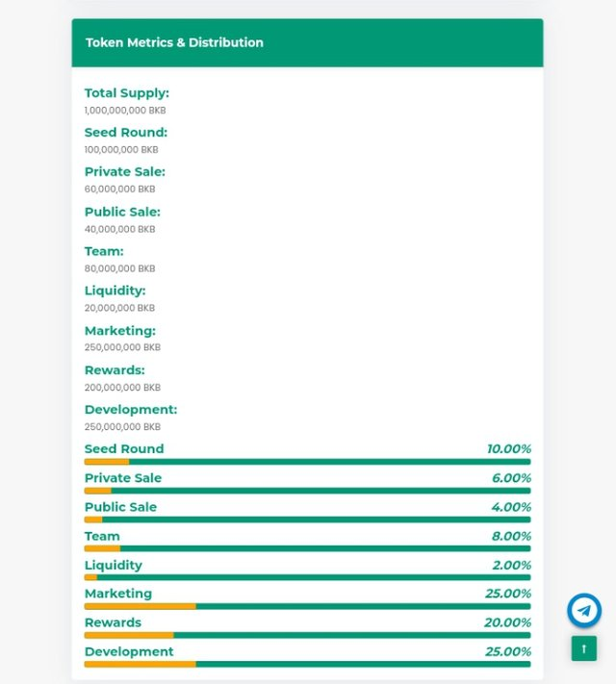
Task: Click the scroll-to-top arrow button
Action: 583,648
